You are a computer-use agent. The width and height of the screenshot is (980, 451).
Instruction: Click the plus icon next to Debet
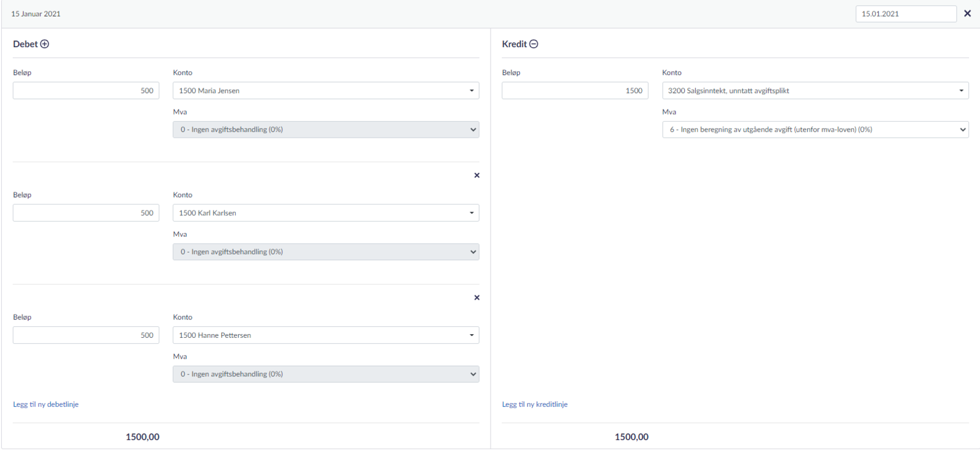45,44
